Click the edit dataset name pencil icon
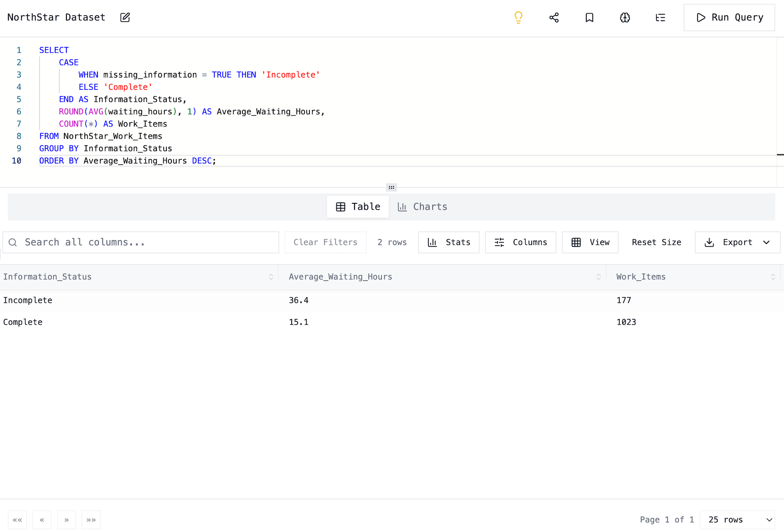The width and height of the screenshot is (784, 532). coord(125,17)
